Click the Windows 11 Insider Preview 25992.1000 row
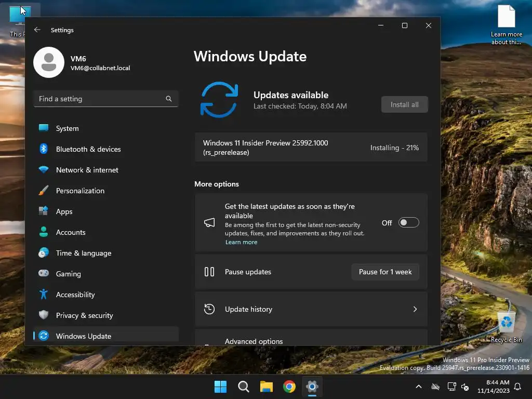 [311, 148]
